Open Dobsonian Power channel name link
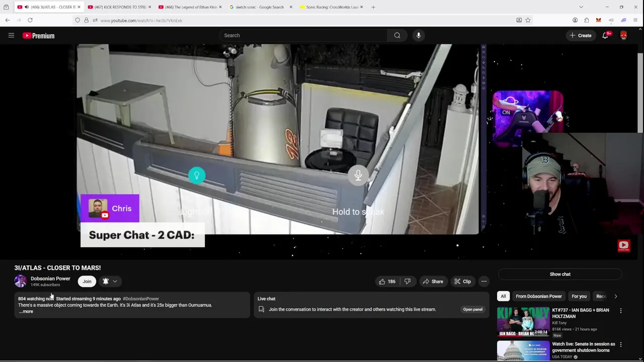644x362 pixels. click(x=50, y=279)
